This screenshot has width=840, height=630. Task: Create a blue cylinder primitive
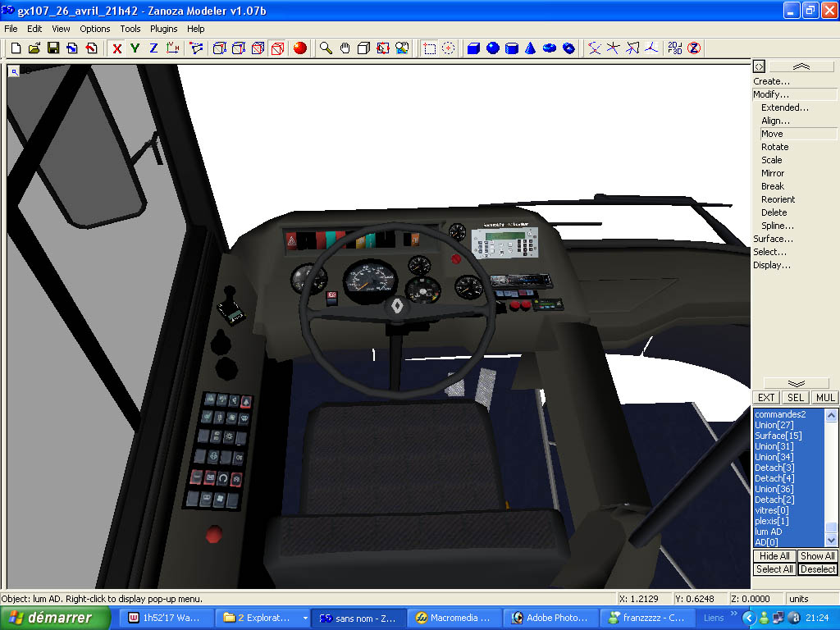pos(512,48)
